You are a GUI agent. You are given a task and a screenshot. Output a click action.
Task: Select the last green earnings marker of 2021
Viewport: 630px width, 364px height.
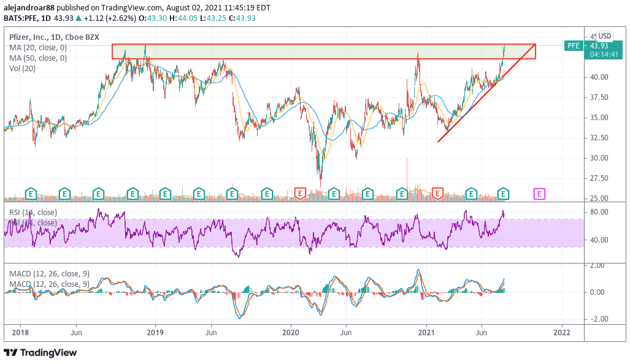[x=504, y=194]
